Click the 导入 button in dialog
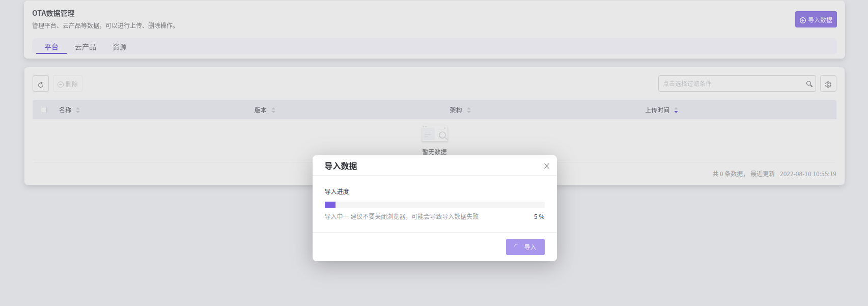 [525, 247]
